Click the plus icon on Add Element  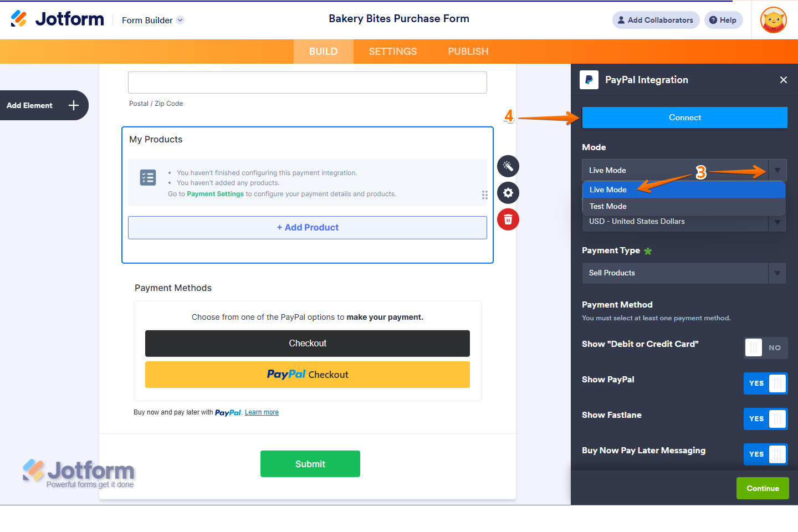pyautogui.click(x=74, y=105)
